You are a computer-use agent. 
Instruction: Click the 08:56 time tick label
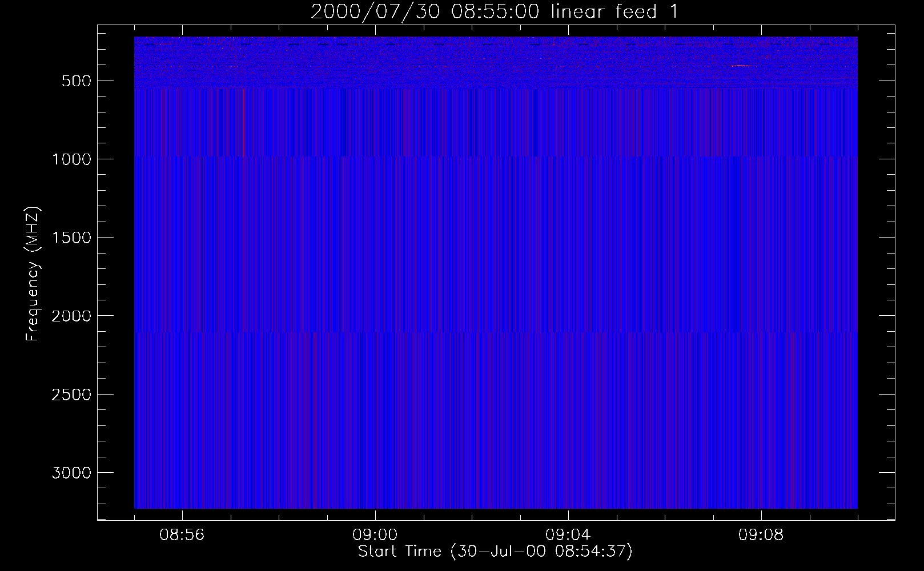182,535
